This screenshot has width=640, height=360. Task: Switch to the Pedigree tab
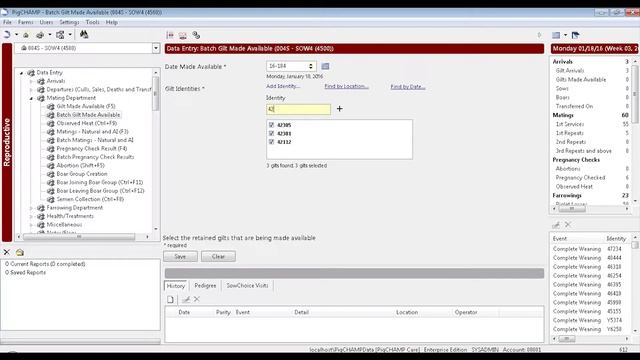point(205,286)
